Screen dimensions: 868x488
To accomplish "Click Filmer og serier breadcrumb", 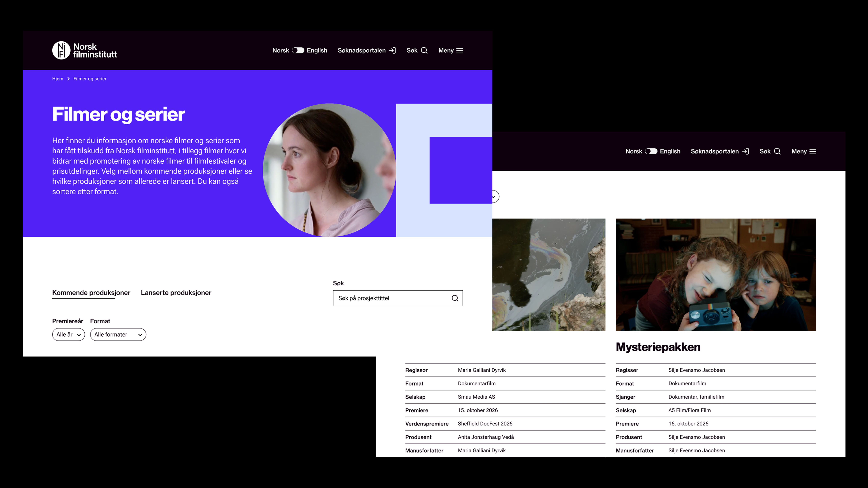I will pos(90,79).
